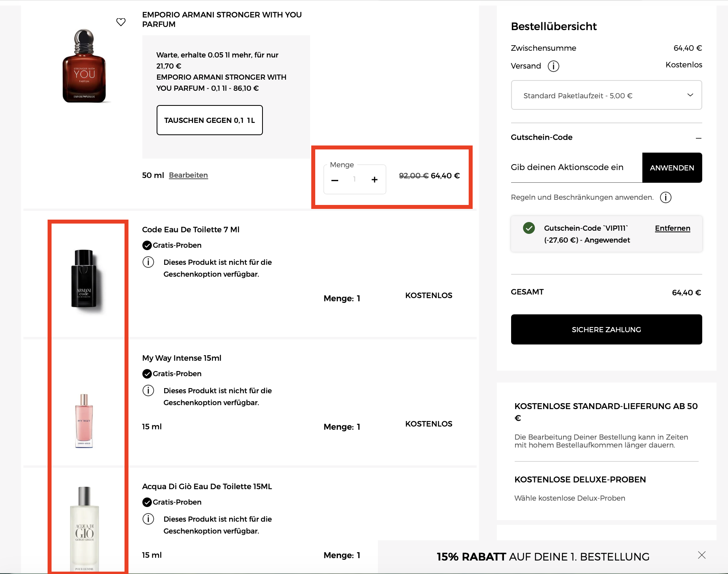Swap size with Tauschen Gegen 0,1 L
The width and height of the screenshot is (728, 574).
point(209,120)
